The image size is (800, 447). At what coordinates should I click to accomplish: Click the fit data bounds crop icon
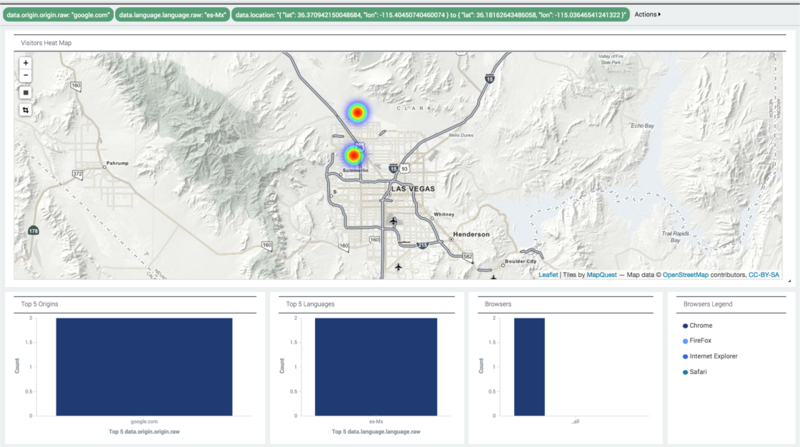[x=26, y=110]
